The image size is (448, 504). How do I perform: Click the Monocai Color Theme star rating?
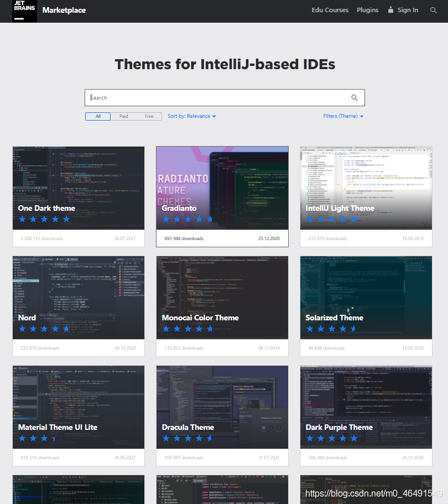[187, 329]
